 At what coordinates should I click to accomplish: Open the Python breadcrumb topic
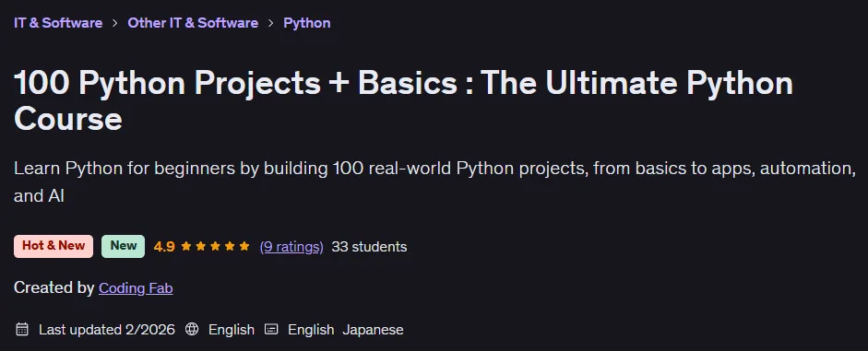pos(306,23)
